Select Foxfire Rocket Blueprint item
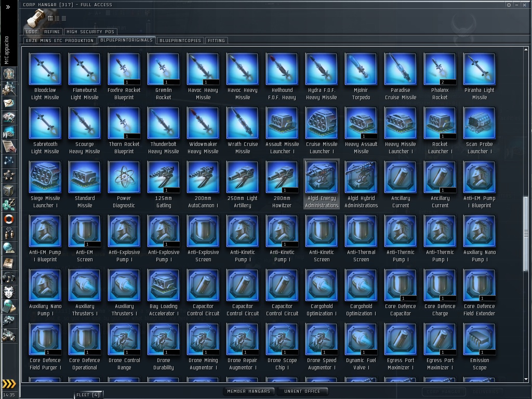532x399 pixels. [x=124, y=77]
